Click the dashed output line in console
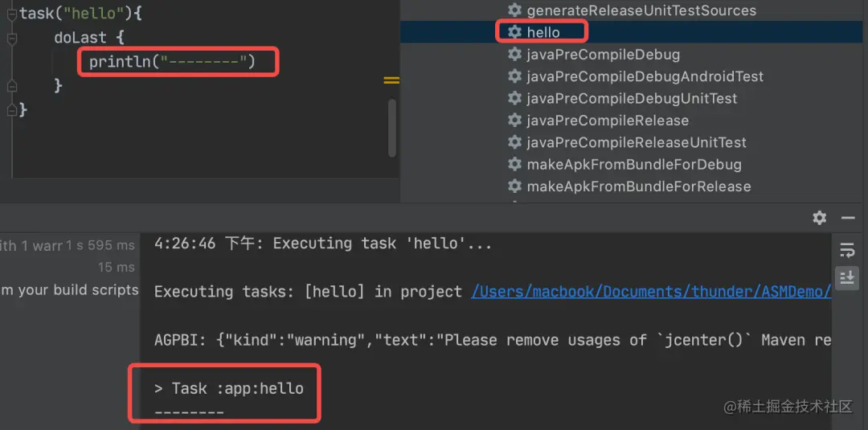 (190, 413)
